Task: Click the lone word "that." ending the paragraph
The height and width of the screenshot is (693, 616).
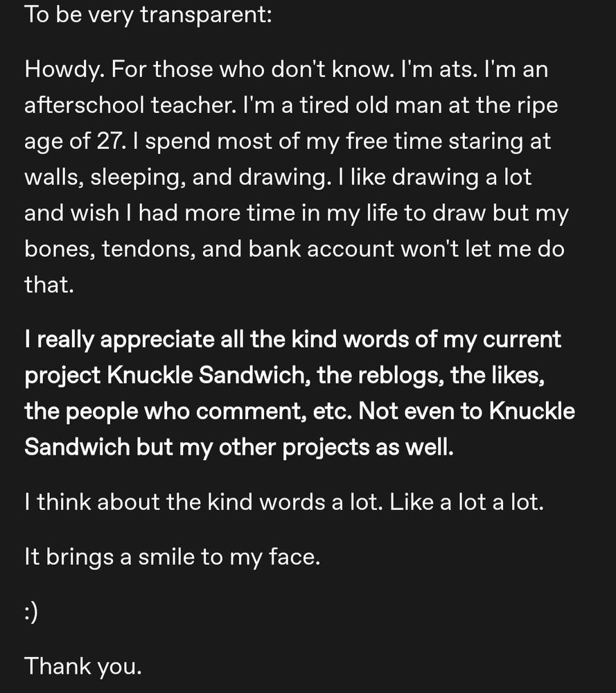Action: point(49,285)
